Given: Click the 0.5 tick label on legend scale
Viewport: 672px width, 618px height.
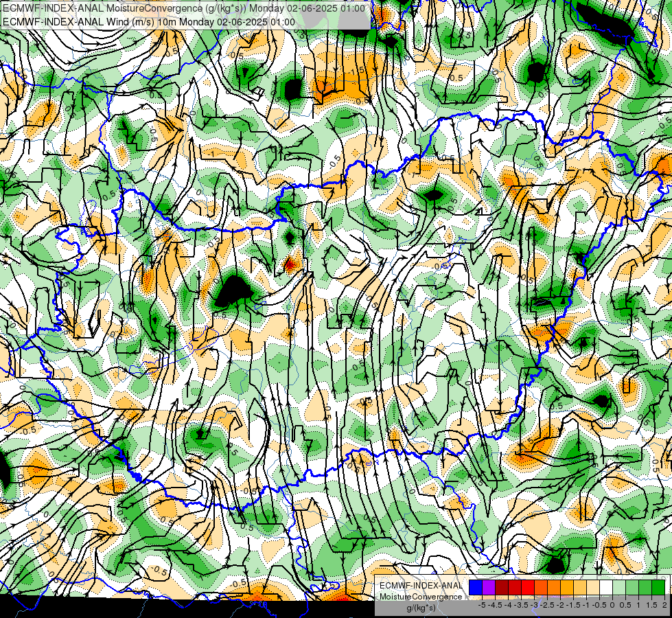Looking at the screenshot, I should [x=625, y=605].
